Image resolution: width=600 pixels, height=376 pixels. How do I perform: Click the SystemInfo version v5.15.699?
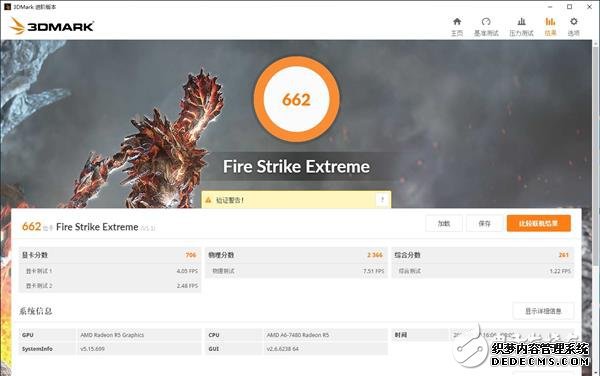92,349
